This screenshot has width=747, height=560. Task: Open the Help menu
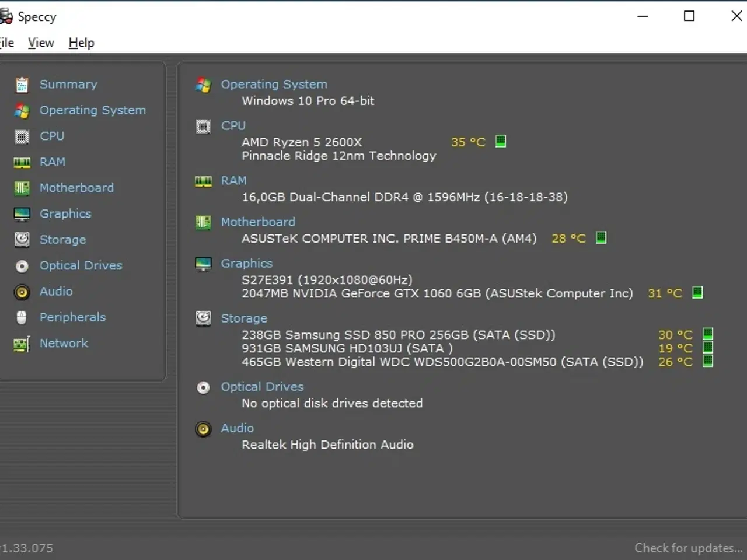click(x=81, y=43)
